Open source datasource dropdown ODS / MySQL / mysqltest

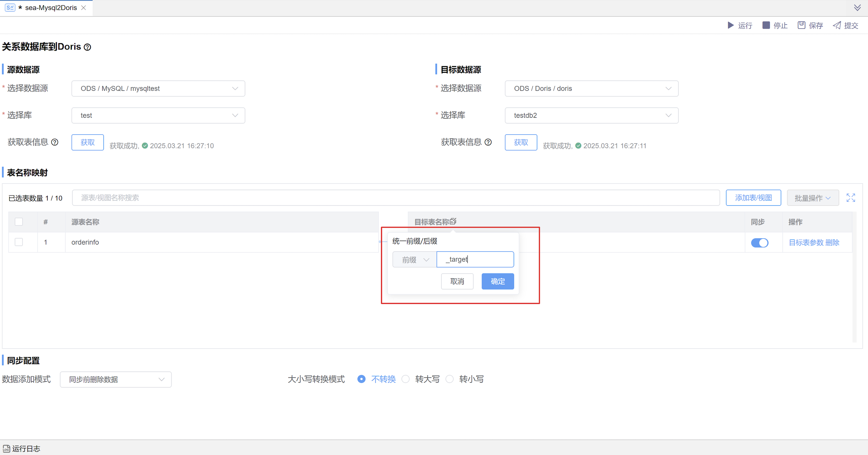(158, 89)
